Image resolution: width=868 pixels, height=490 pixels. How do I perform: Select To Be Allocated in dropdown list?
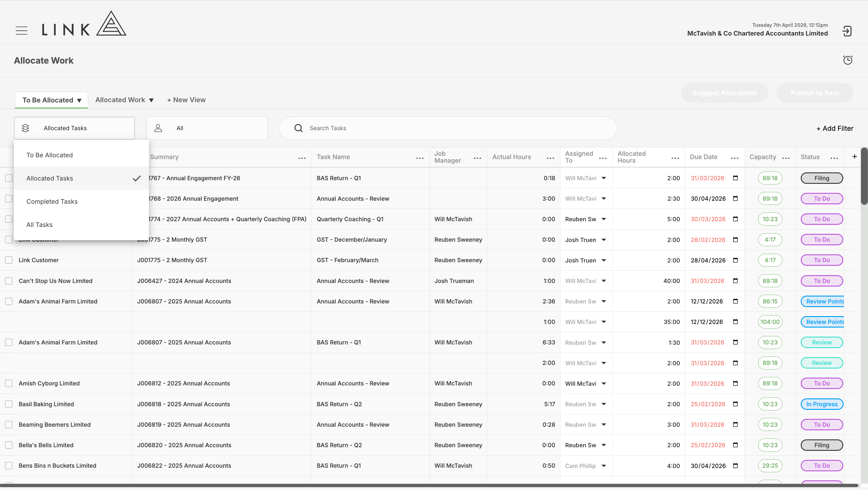coord(81,155)
